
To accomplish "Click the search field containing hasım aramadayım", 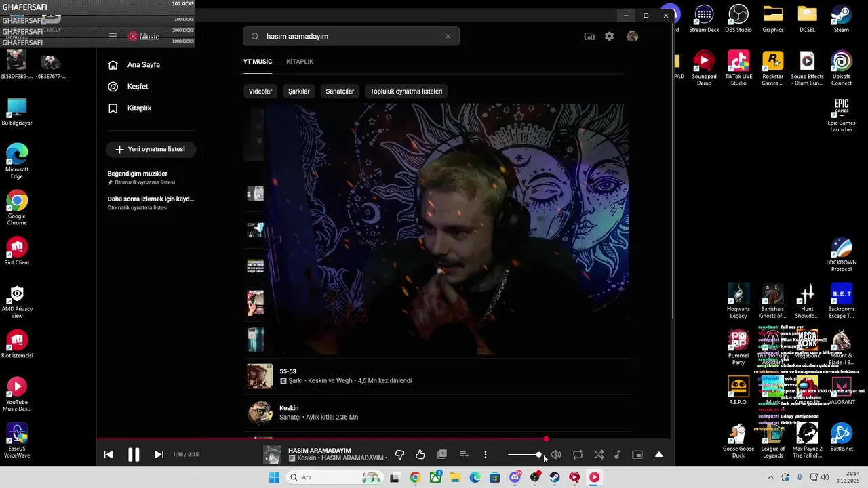I will 351,37.
